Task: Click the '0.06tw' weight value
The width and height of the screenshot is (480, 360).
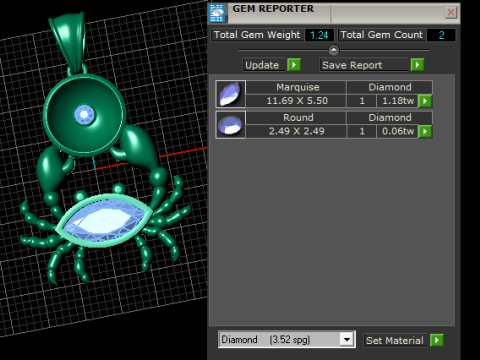Action: [398, 131]
